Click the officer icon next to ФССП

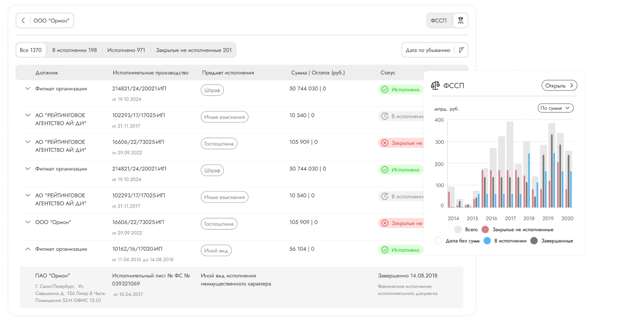pos(460,21)
